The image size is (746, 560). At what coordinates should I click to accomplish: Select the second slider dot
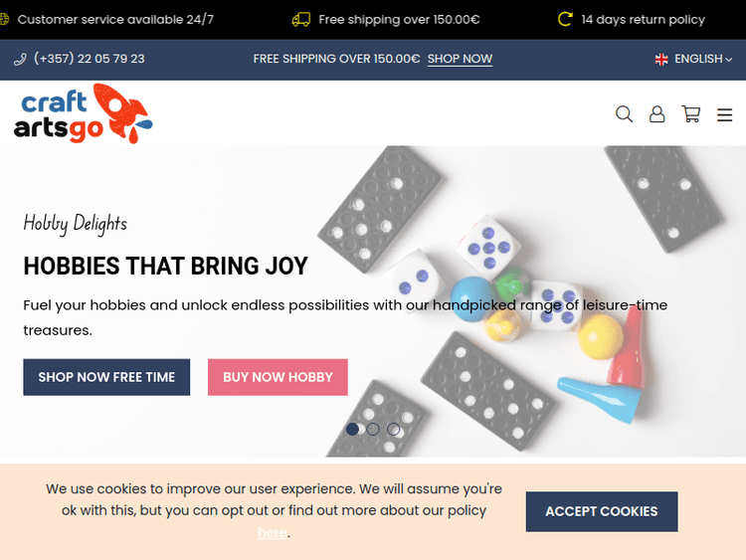point(373,429)
